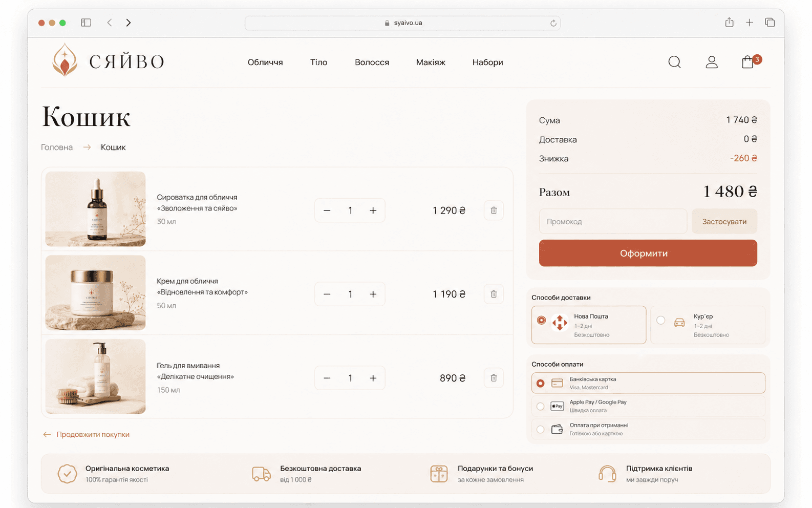
Task: Open the Набори menu item
Action: pos(487,62)
